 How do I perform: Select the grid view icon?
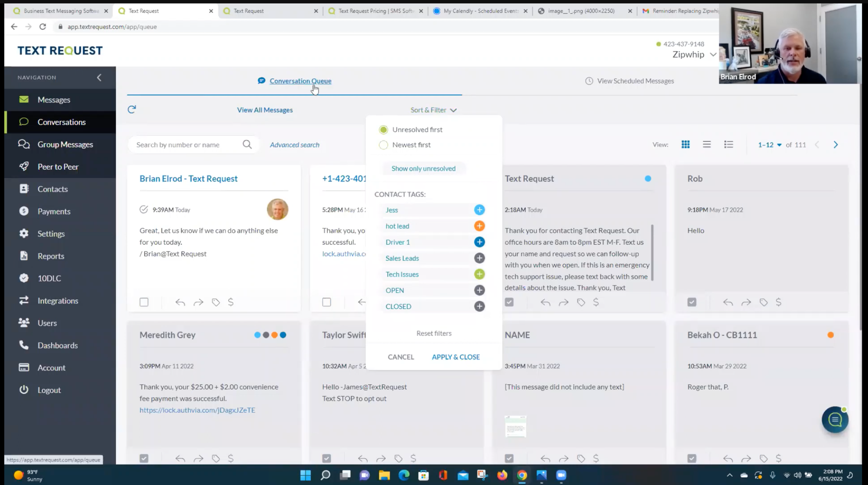click(685, 144)
